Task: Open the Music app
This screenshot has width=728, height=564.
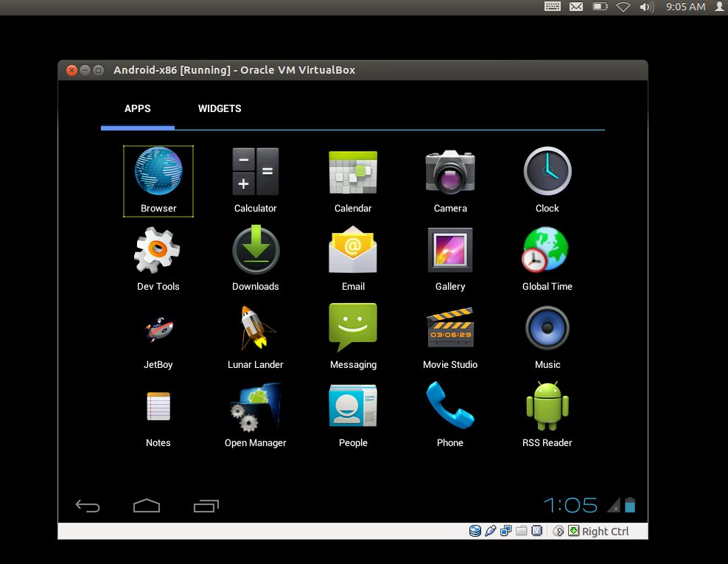Action: point(547,338)
